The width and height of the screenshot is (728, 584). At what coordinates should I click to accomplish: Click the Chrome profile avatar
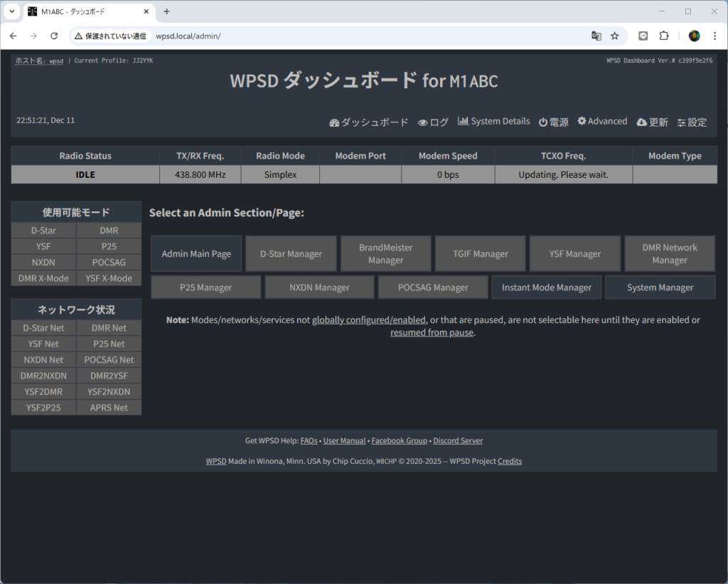point(694,36)
